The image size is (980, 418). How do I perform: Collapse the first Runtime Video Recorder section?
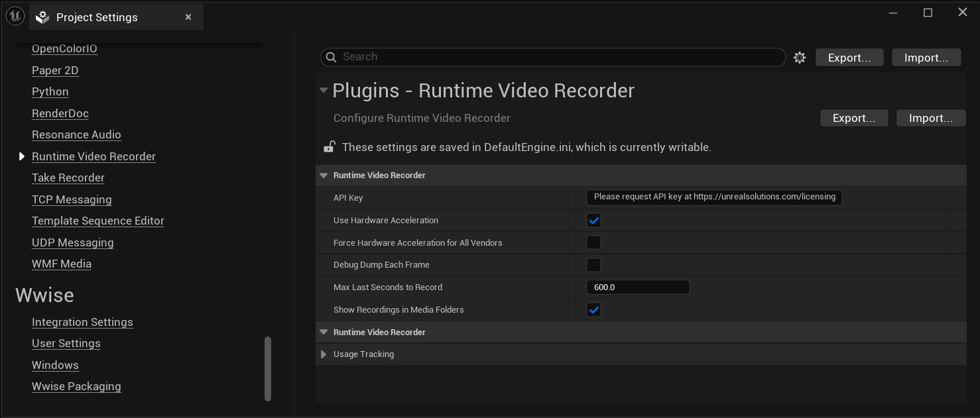[324, 176]
